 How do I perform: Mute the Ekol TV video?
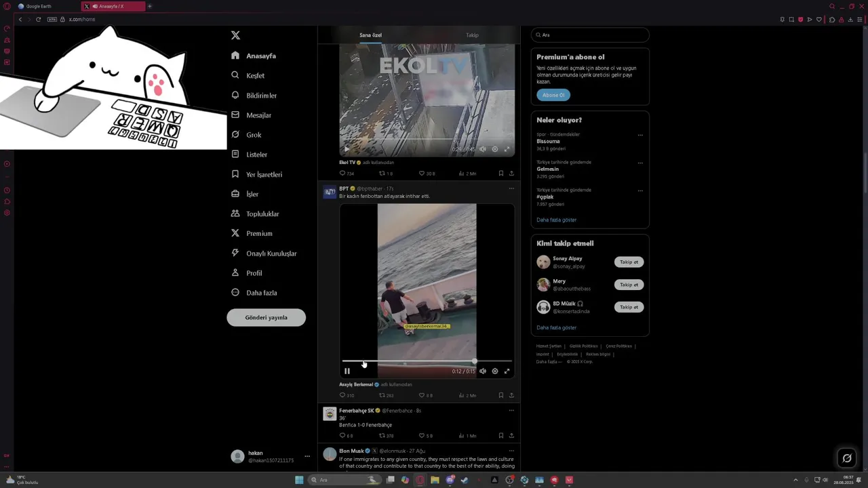pyautogui.click(x=483, y=149)
